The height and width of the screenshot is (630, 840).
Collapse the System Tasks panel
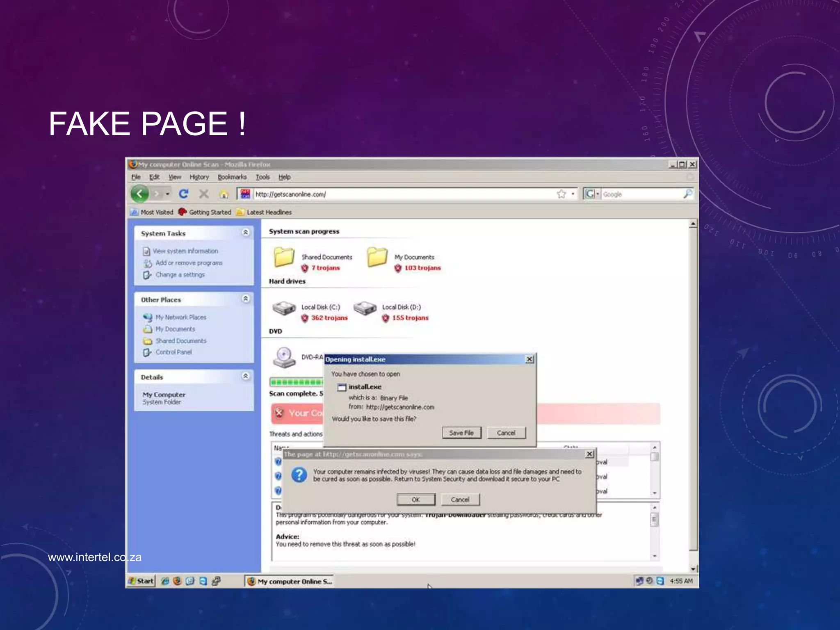tap(245, 233)
